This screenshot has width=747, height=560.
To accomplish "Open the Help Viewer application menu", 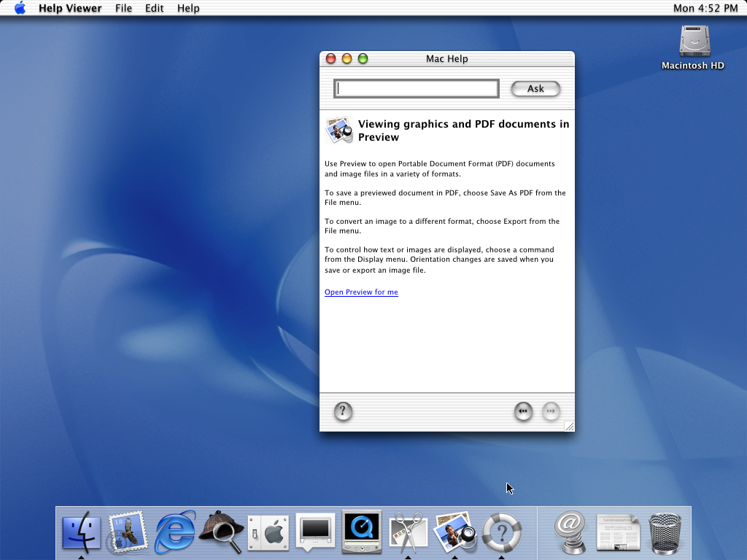I will click(70, 8).
